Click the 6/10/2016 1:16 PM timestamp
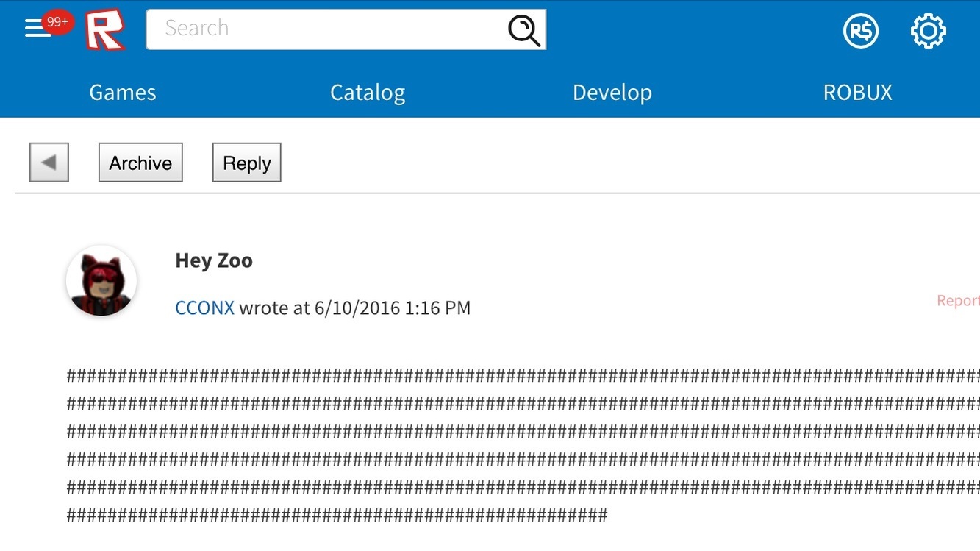 click(393, 308)
